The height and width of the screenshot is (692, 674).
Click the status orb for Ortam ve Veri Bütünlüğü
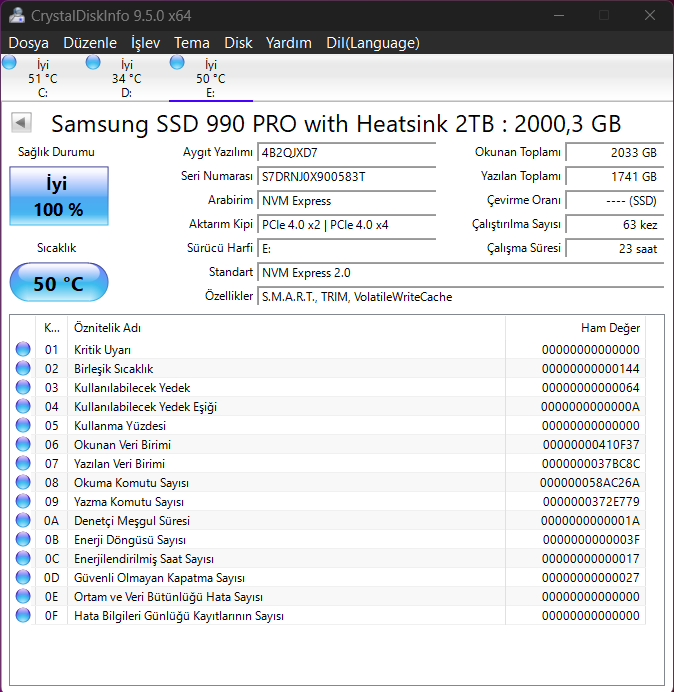click(x=23, y=596)
